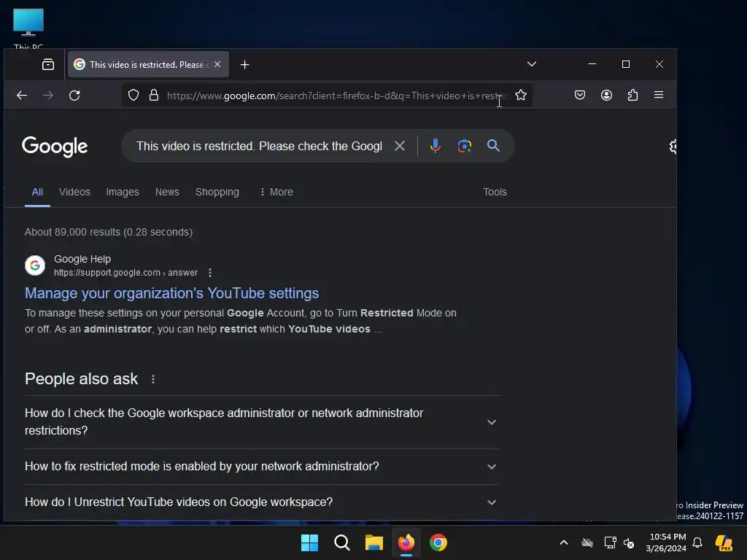List all tabs dropdown arrow
Image resolution: width=747 pixels, height=560 pixels.
click(532, 64)
